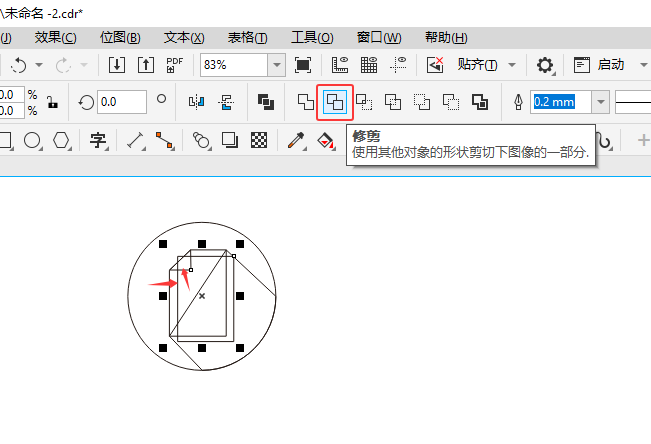Expand the redo history dropdown arrow
Screen dimensions: 651x444
[x=83, y=65]
